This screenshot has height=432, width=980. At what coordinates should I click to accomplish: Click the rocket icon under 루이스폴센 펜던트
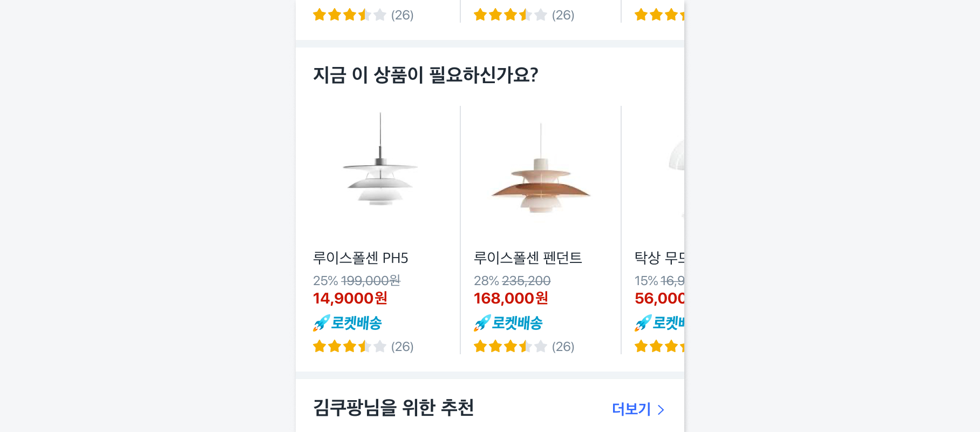[482, 323]
